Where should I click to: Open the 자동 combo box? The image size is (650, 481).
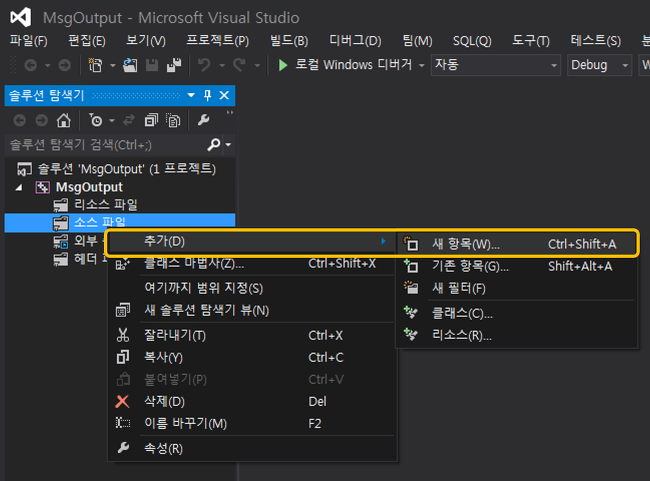496,65
